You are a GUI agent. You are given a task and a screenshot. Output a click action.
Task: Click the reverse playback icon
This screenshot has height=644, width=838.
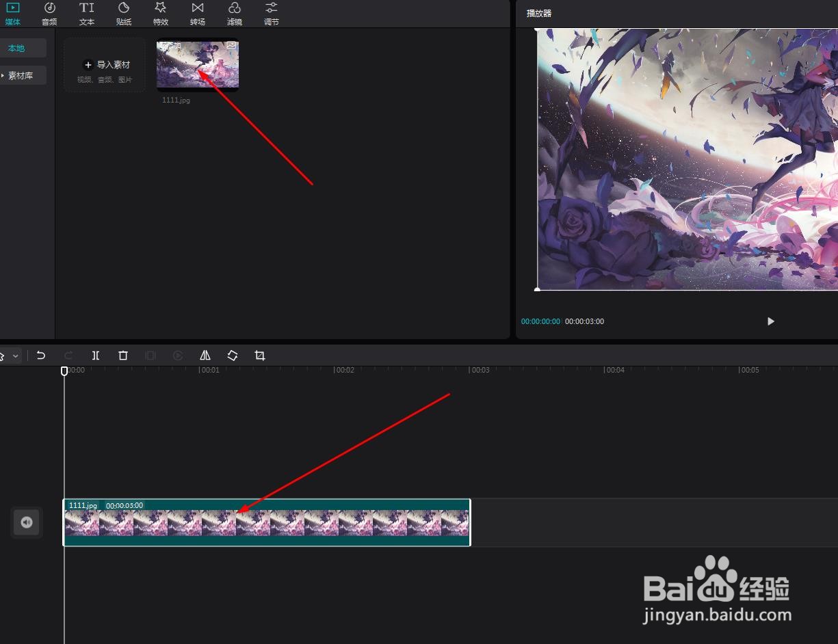(x=178, y=355)
